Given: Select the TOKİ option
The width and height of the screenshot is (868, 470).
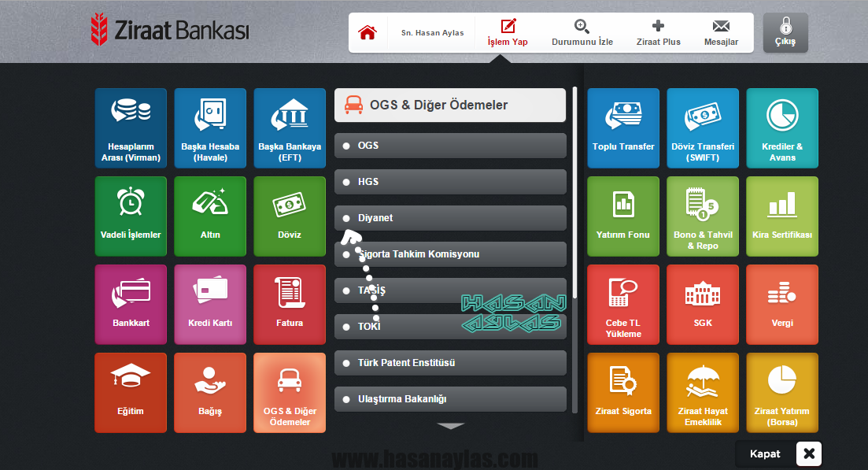Looking at the screenshot, I should click(451, 327).
